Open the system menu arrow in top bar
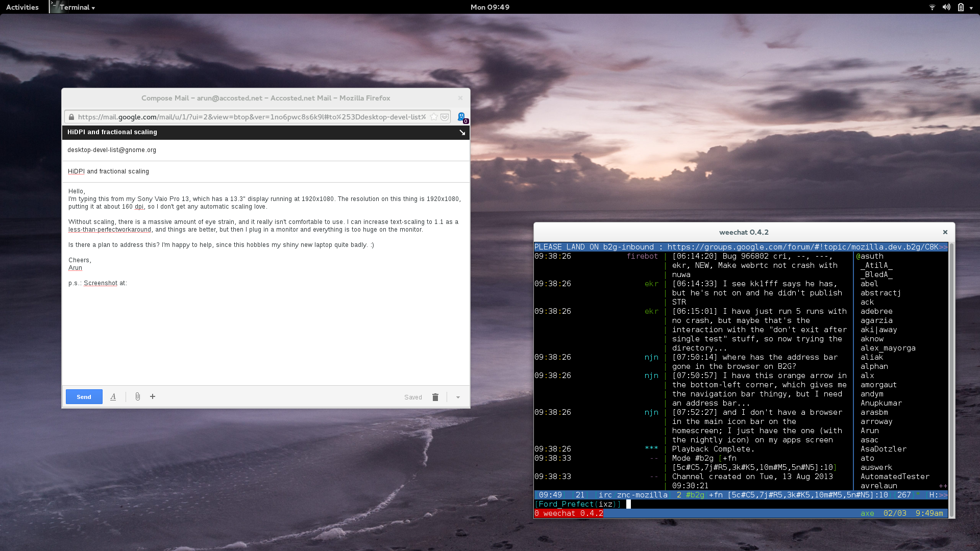The image size is (980, 551). (971, 8)
